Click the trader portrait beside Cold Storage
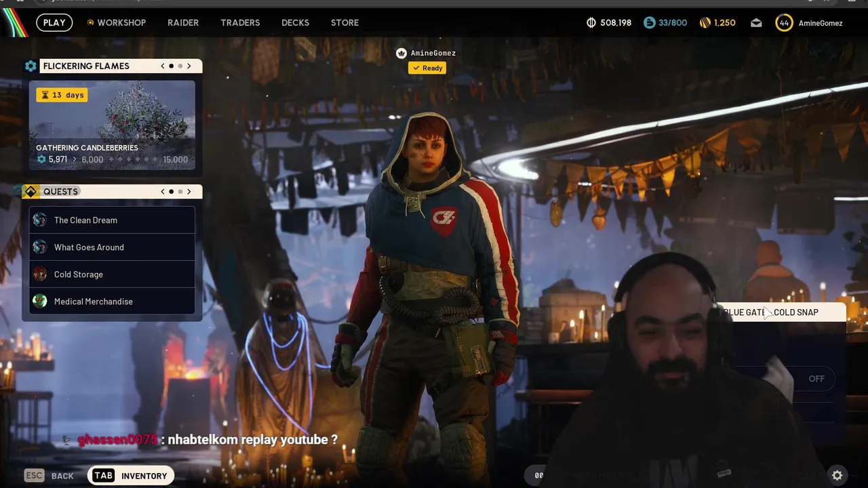 (40, 274)
